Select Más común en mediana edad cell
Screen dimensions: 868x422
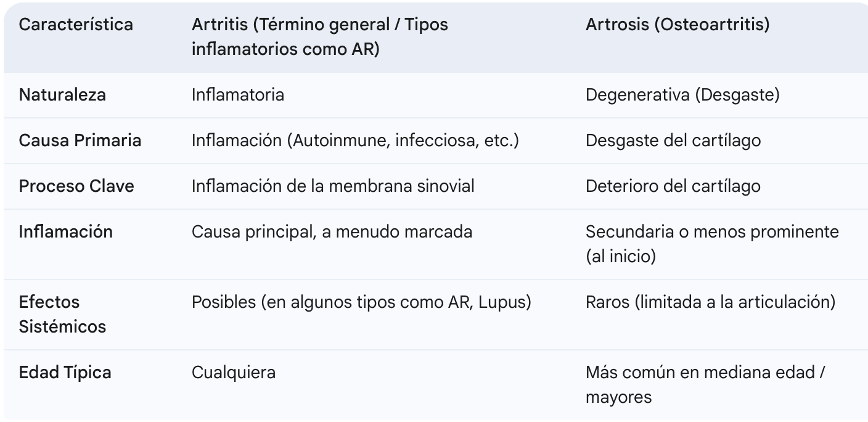(x=706, y=384)
